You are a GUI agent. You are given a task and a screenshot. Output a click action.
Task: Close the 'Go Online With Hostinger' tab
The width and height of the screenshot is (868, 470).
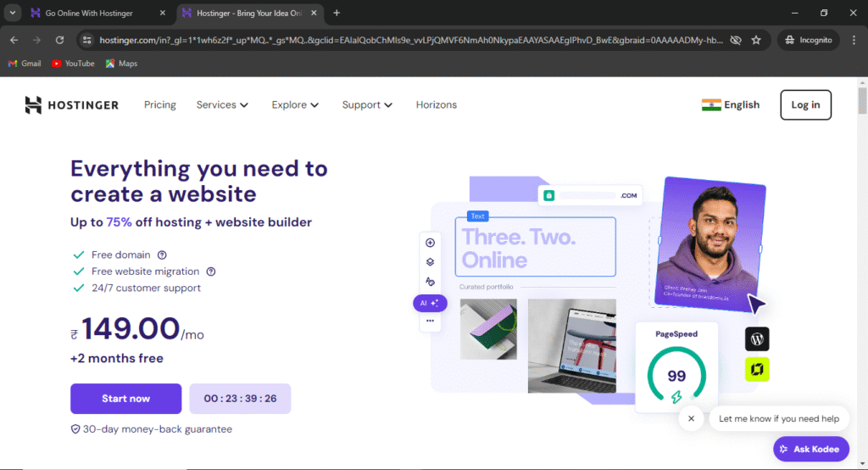click(x=162, y=13)
